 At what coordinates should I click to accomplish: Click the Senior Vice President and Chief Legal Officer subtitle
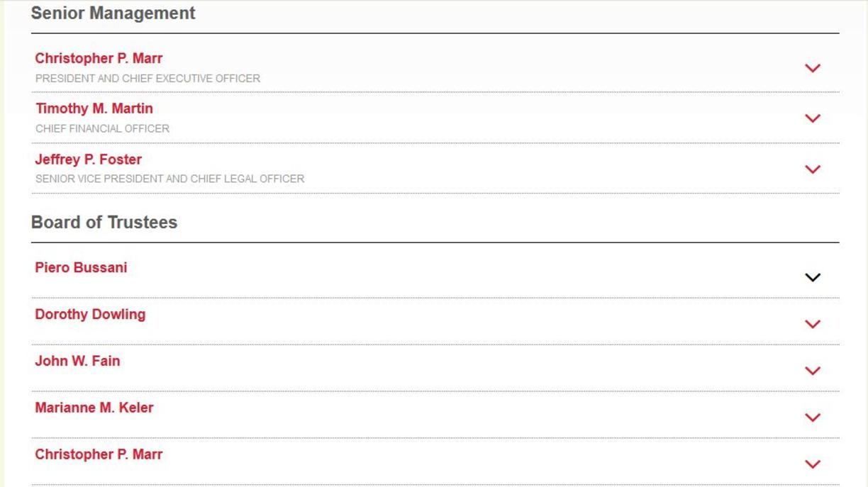tap(170, 179)
